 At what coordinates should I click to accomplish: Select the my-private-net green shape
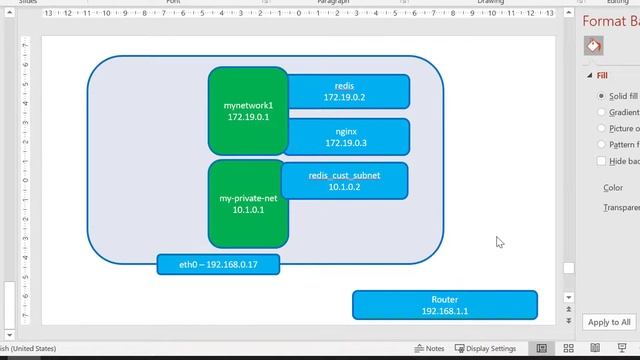pos(248,204)
